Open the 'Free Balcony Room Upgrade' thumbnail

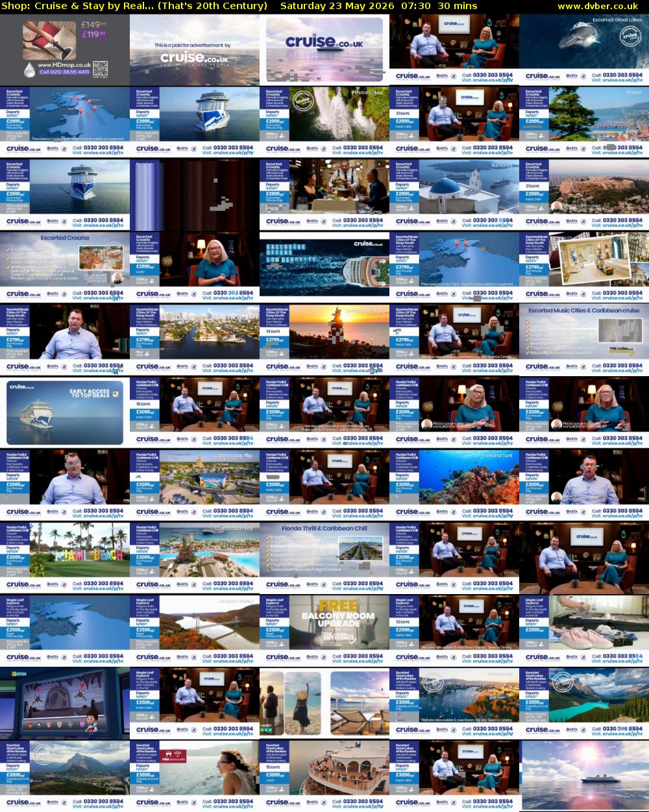(324, 631)
